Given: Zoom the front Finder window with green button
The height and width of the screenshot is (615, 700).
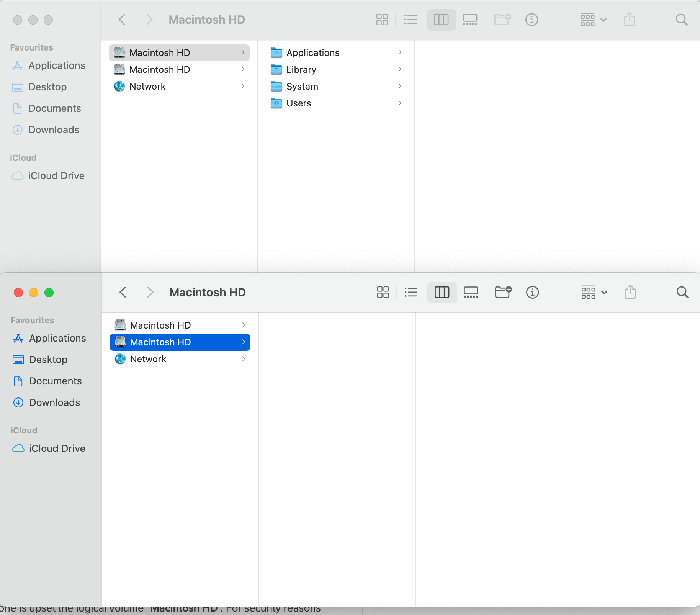Looking at the screenshot, I should point(49,293).
